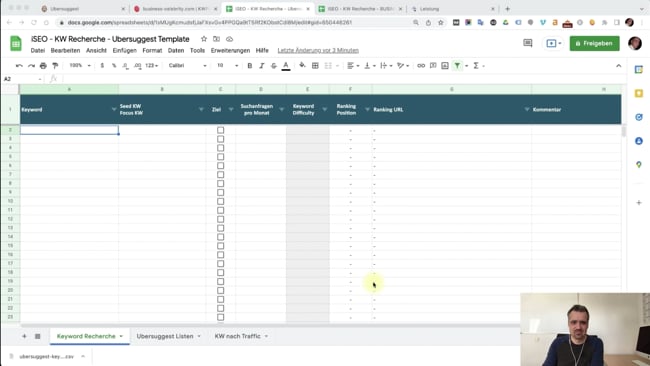
Task: Tick the Ziel checkbox in row 19
Action: click(221, 281)
